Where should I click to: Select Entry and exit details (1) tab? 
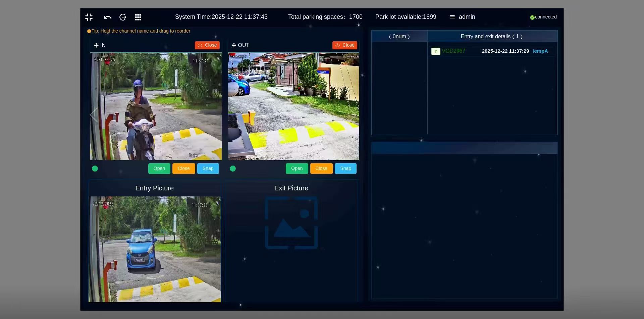click(492, 36)
